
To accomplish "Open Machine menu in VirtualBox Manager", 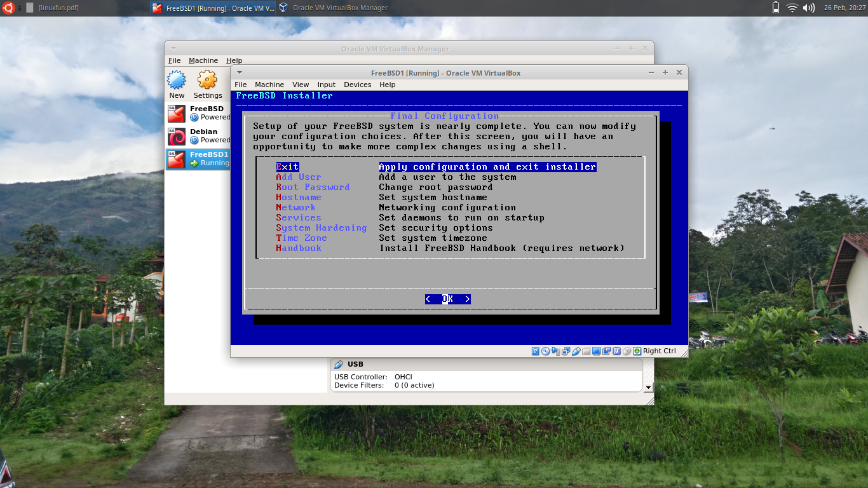I will tap(203, 60).
